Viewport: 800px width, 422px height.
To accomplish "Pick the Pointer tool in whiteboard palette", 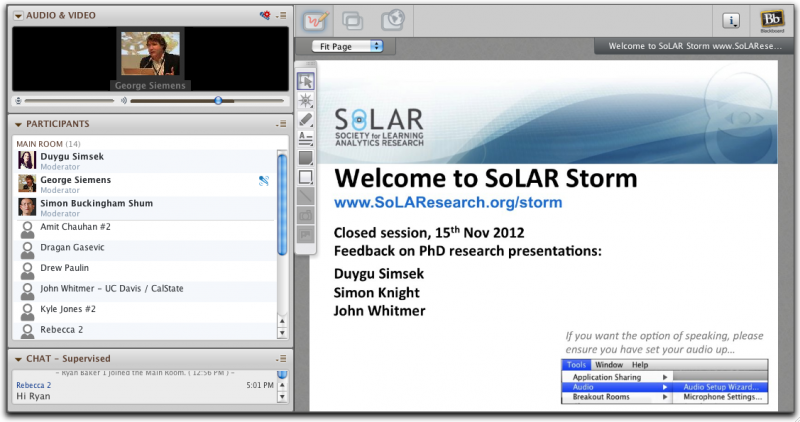I will point(306,100).
